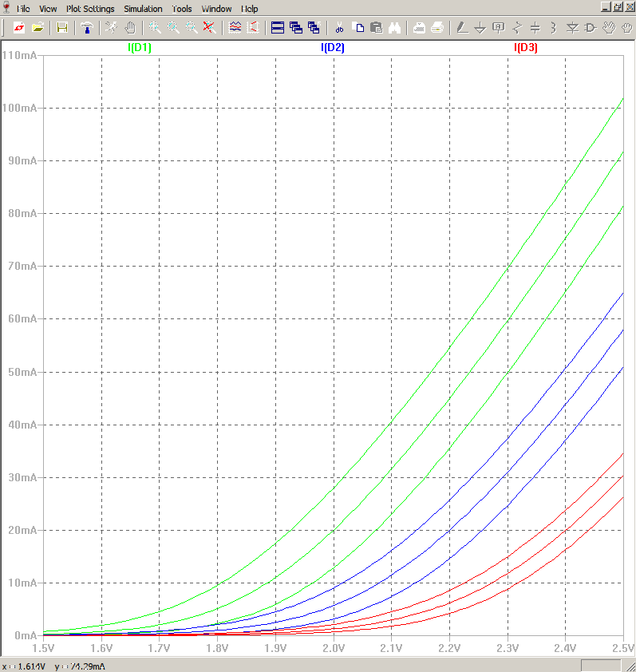Cut with the scissors icon
636x672 pixels.
339,28
